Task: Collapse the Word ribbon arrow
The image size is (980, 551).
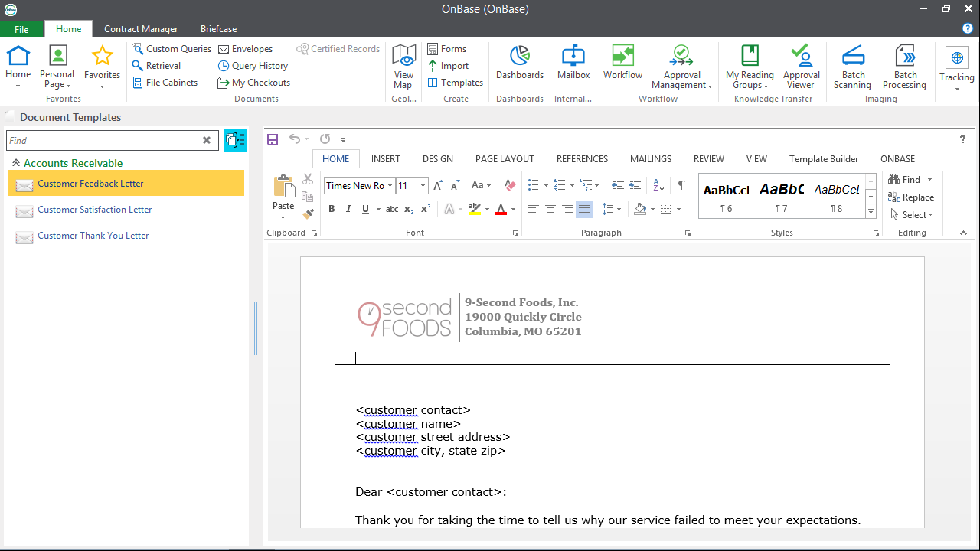Action: (x=963, y=233)
